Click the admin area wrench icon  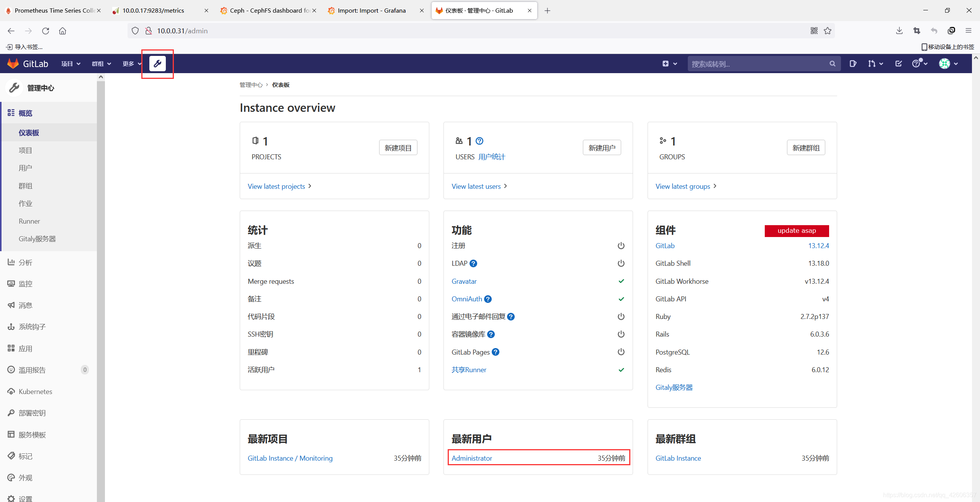[x=157, y=64]
